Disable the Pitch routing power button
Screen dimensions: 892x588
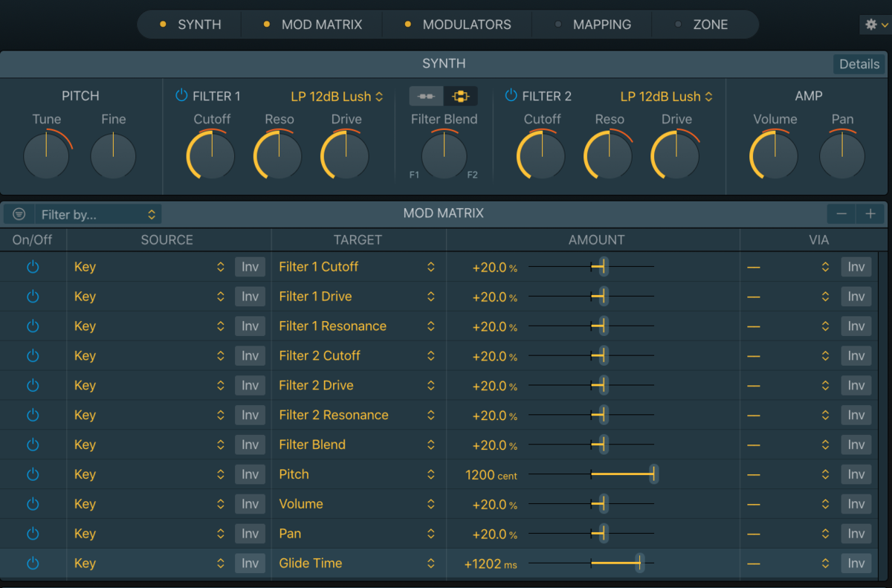pyautogui.click(x=33, y=474)
